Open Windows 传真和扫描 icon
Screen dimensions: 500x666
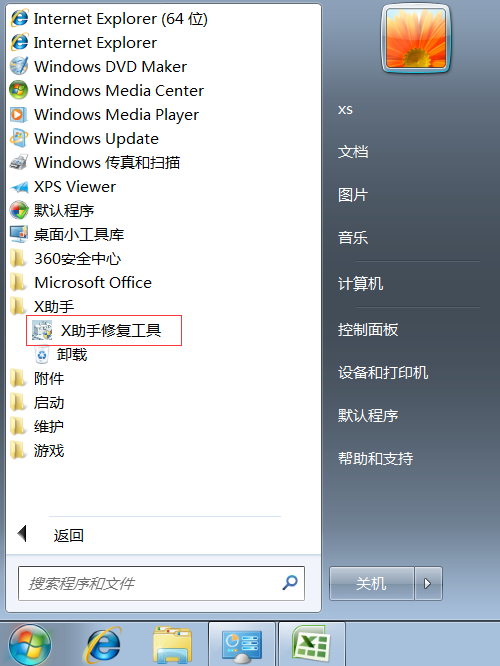point(19,162)
